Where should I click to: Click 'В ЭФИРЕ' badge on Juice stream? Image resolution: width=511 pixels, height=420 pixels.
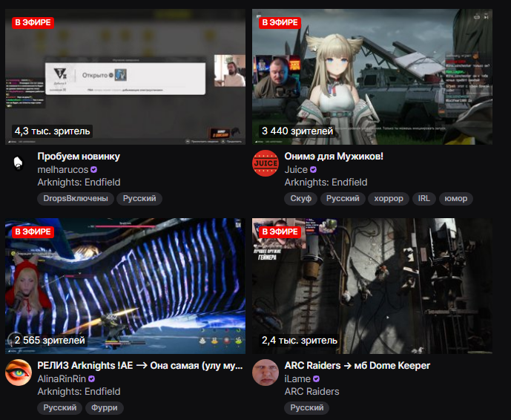pos(280,22)
